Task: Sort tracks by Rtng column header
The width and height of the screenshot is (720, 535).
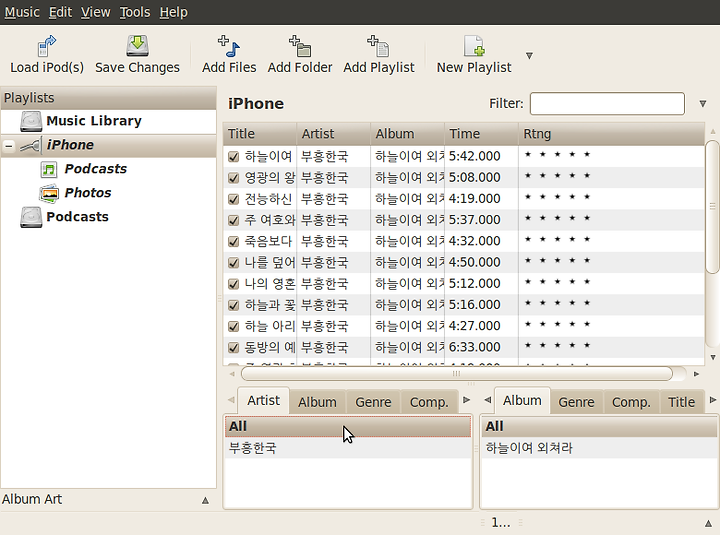Action: pyautogui.click(x=611, y=134)
